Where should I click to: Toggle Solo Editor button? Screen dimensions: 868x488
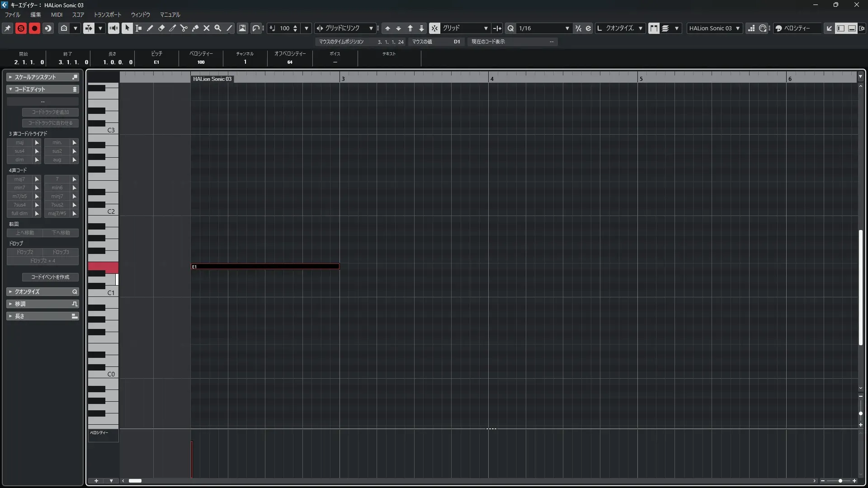tap(21, 28)
